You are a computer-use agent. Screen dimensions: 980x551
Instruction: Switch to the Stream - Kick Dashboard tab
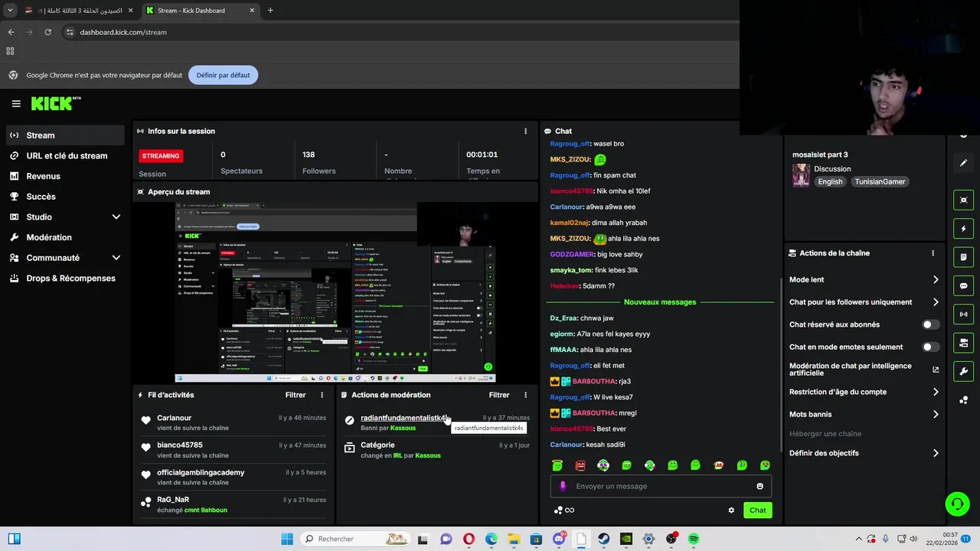tap(201, 11)
